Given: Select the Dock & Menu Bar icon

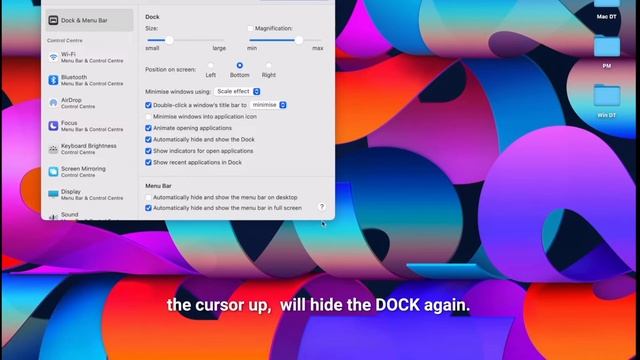Looking at the screenshot, I should pos(53,20).
